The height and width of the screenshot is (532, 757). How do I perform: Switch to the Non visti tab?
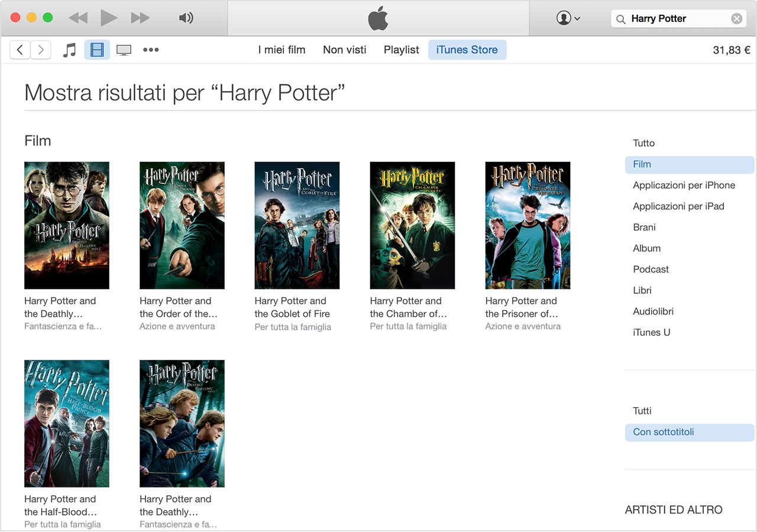coord(345,50)
